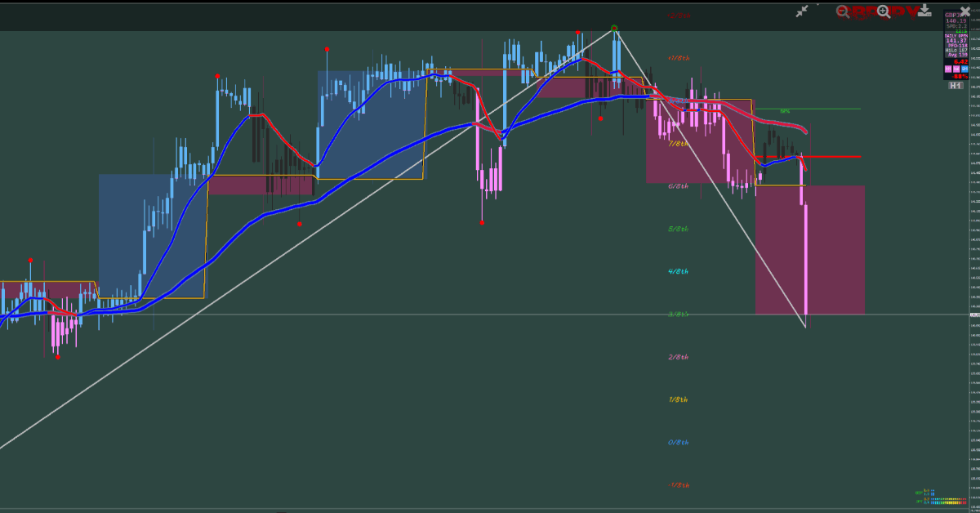Click the color heatmap strength meter
Viewport: 980px width, 513px height.
coord(948,500)
